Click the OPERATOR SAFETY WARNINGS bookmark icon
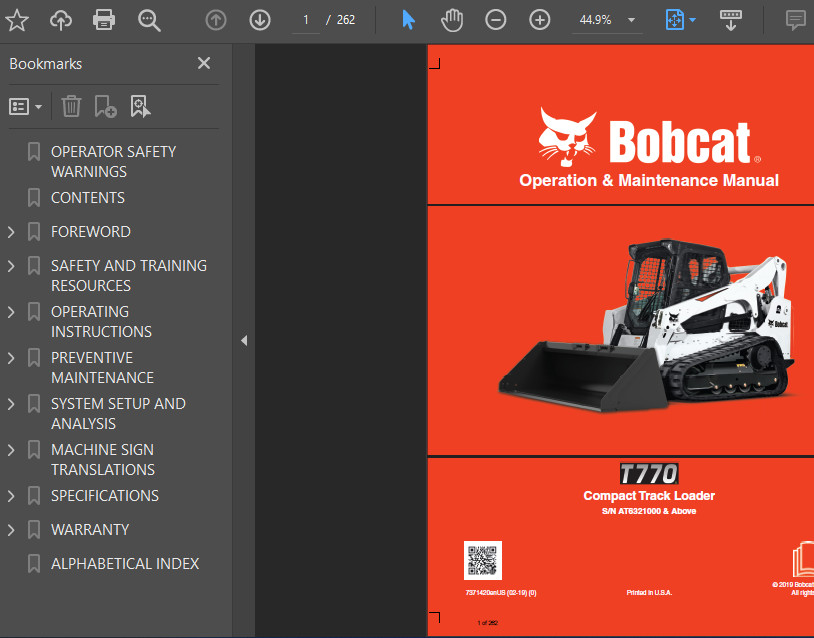 (34, 152)
